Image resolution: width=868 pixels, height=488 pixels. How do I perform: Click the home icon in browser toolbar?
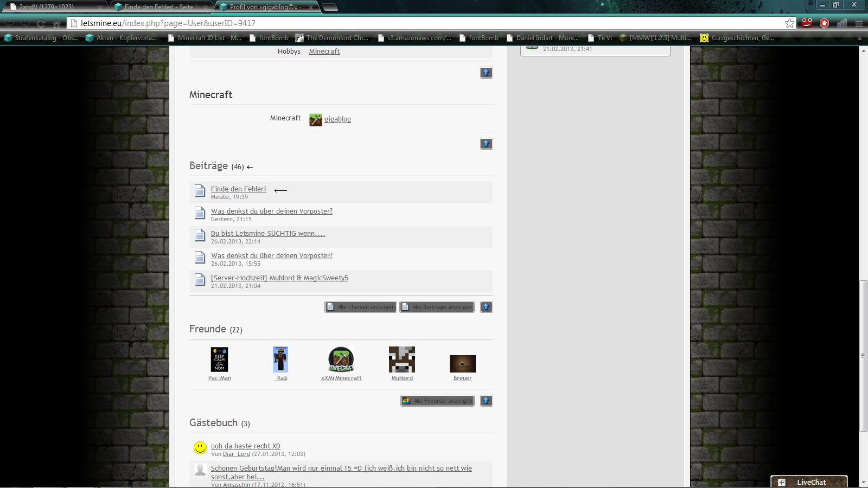coord(57,23)
